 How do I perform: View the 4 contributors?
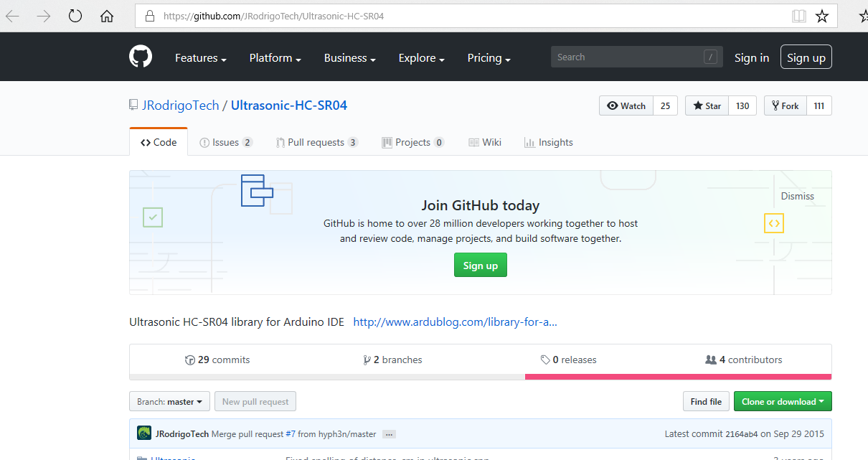(744, 360)
